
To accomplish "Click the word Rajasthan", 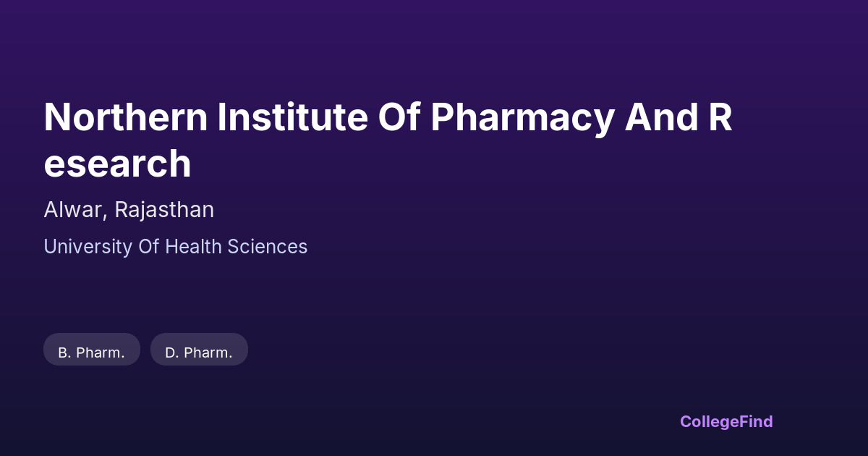I will click(x=164, y=210).
